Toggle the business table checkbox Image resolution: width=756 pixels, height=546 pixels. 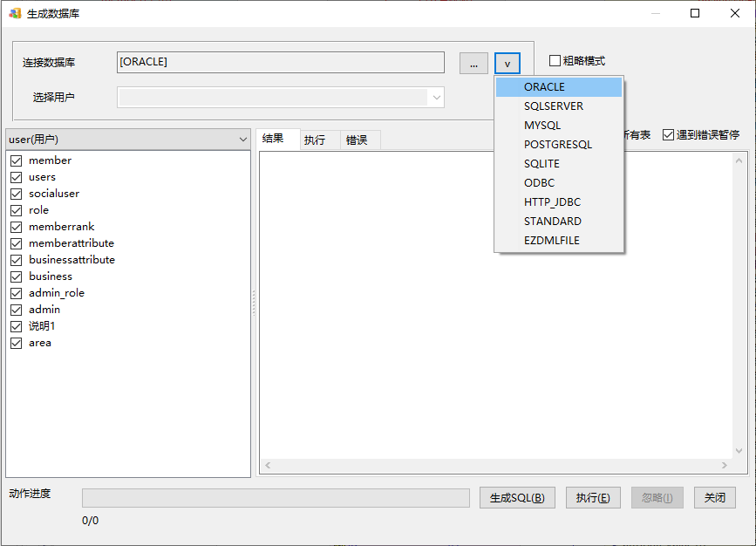(17, 276)
